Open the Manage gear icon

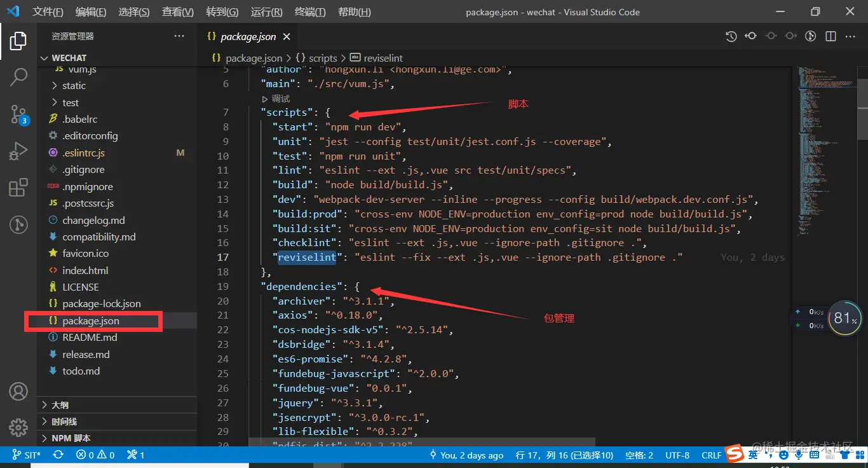(18, 427)
